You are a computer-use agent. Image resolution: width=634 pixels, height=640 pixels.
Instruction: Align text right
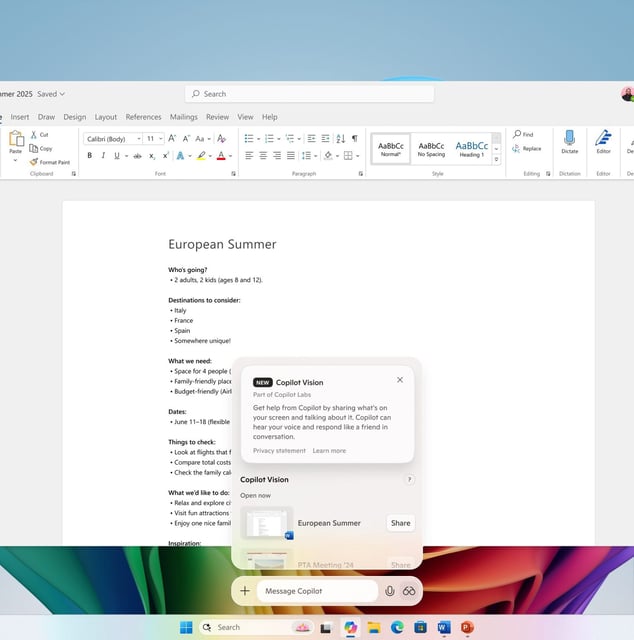(277, 156)
